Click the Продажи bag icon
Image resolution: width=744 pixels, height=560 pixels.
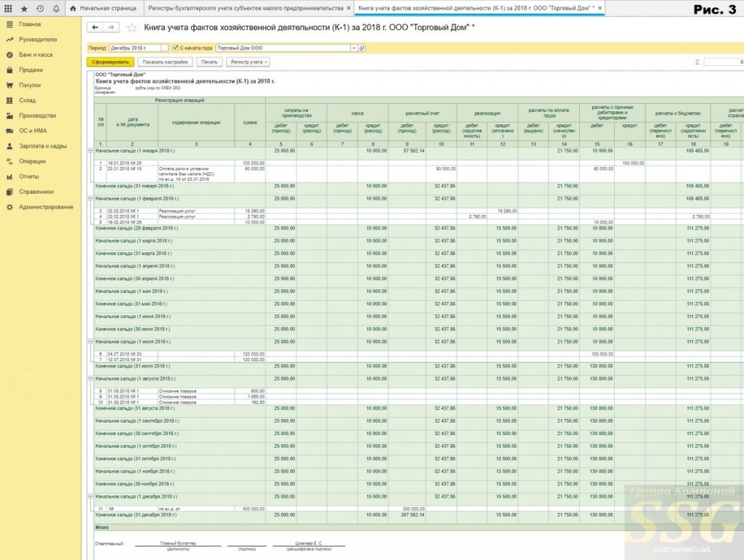click(x=9, y=70)
